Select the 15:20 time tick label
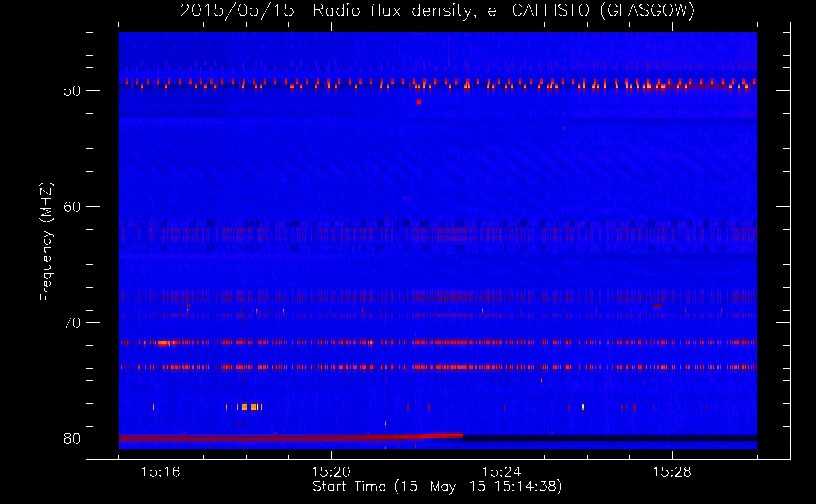This screenshot has width=816, height=504. click(x=331, y=472)
